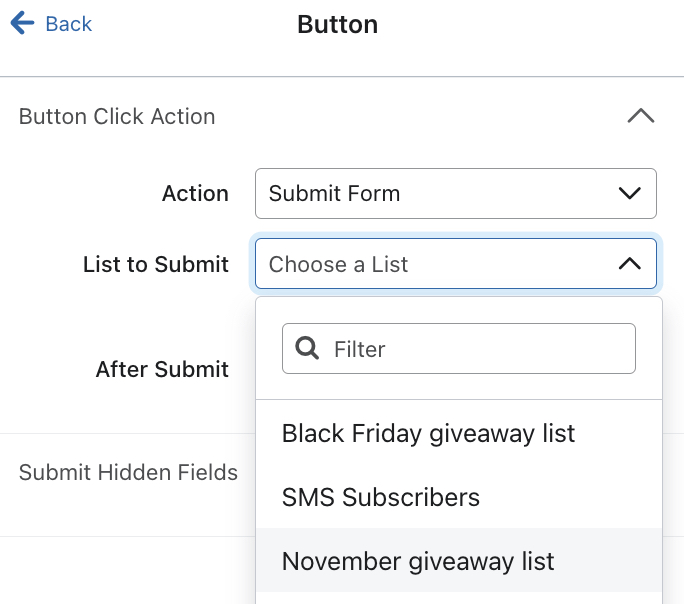Click the Button Click Action section header
This screenshot has width=684, height=604.
(x=117, y=116)
